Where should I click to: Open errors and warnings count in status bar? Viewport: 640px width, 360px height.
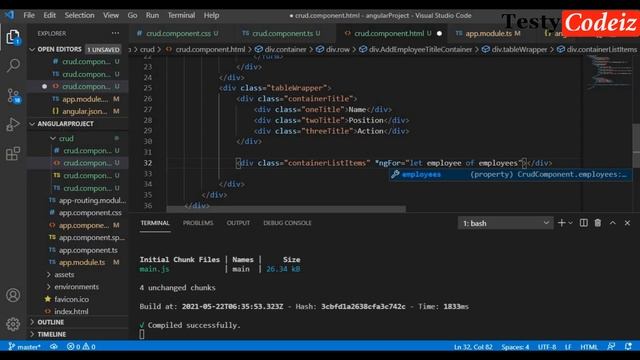[81, 347]
